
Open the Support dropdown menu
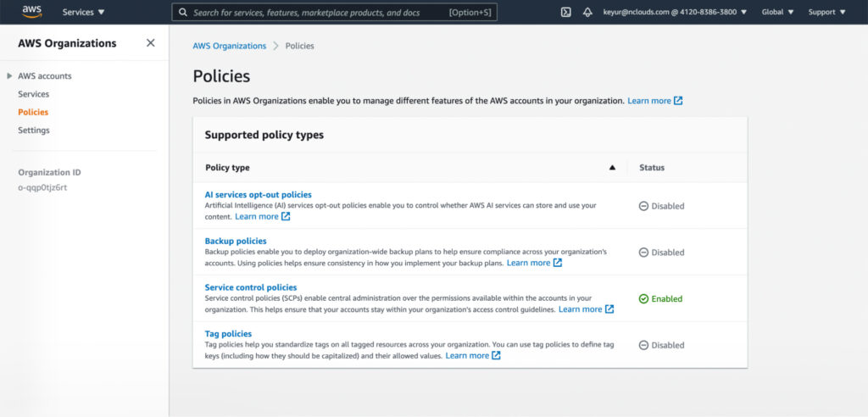pyautogui.click(x=827, y=12)
